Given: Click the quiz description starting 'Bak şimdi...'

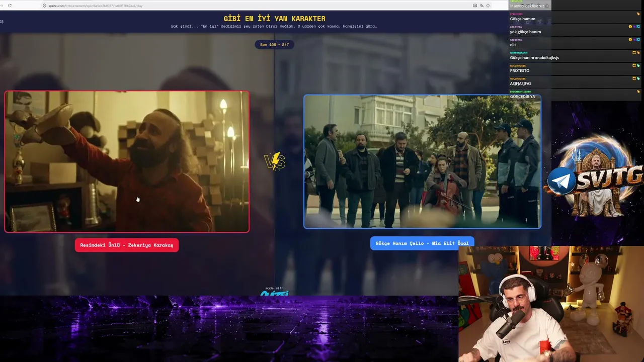Looking at the screenshot, I should 274,26.
